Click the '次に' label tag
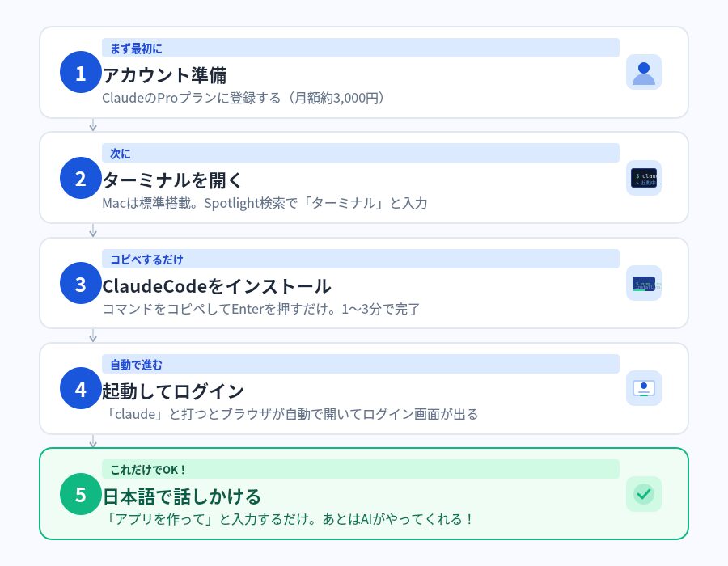The width and height of the screenshot is (728, 566). pyautogui.click(x=120, y=154)
